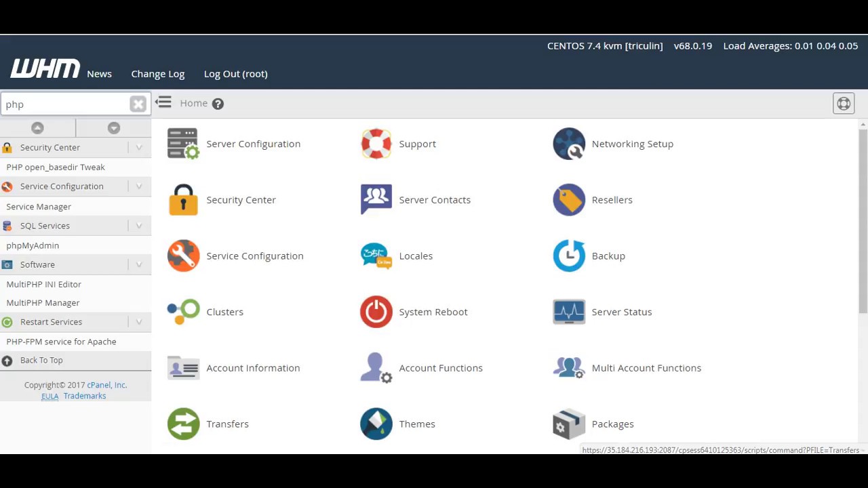This screenshot has width=868, height=488.
Task: Open the System Reboot power icon
Action: 376,312
